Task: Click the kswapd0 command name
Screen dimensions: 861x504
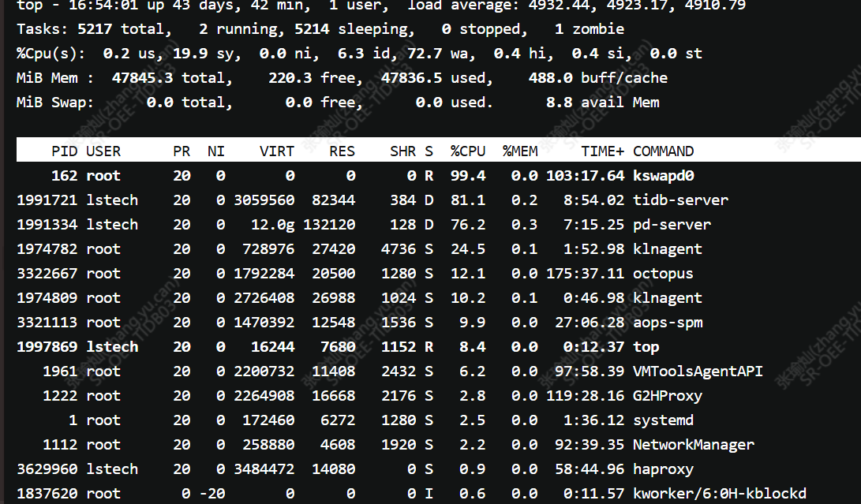Action: pos(663,176)
